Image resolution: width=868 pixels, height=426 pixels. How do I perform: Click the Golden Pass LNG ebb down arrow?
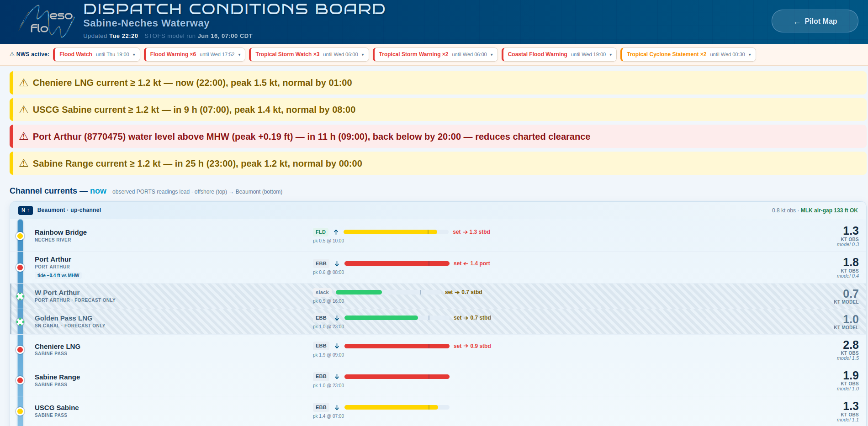(x=337, y=318)
